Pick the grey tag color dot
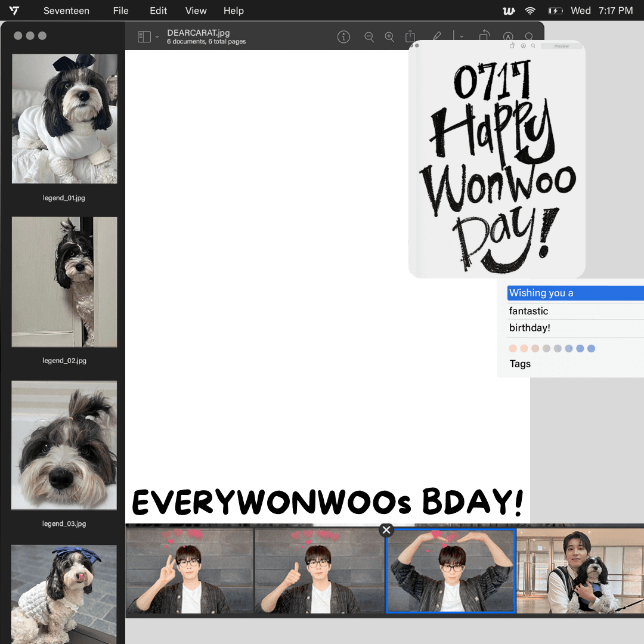644x644 pixels. tap(546, 348)
